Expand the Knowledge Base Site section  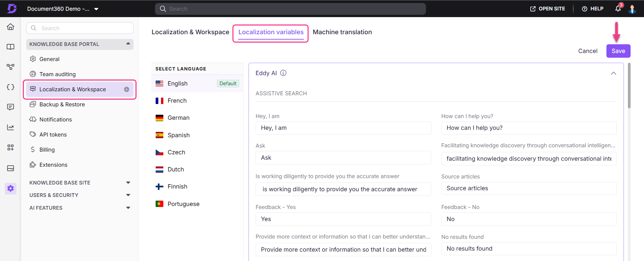(128, 183)
